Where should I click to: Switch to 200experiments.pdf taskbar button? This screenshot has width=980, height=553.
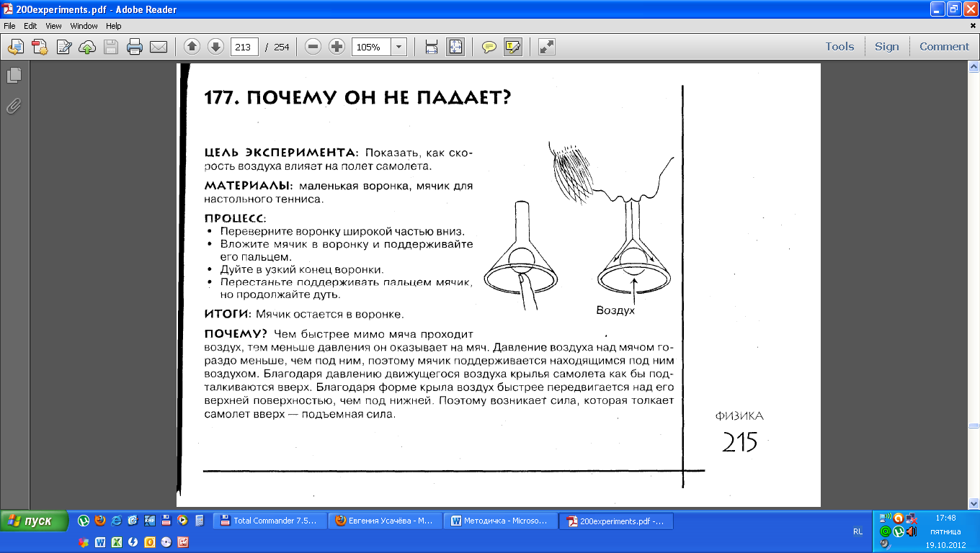tap(617, 521)
